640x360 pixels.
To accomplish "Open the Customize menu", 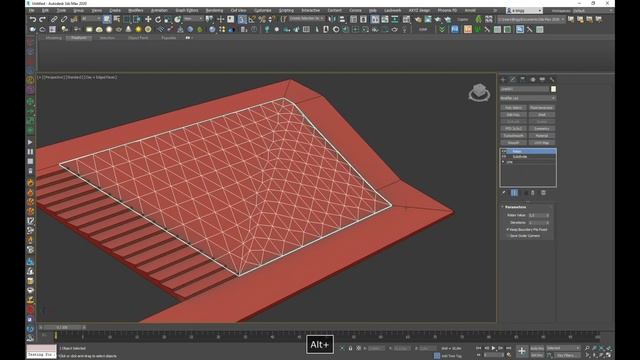I will pos(262,10).
